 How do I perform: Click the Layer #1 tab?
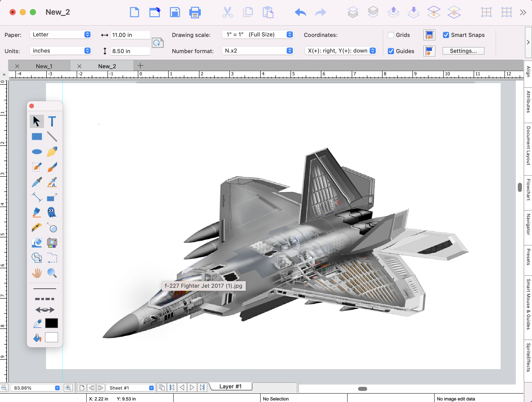tap(231, 386)
